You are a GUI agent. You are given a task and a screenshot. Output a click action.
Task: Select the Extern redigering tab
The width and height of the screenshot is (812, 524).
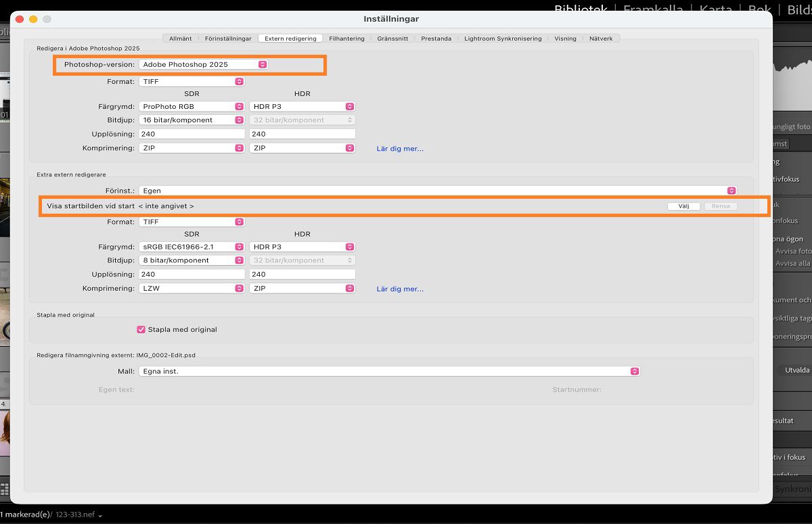[290, 39]
